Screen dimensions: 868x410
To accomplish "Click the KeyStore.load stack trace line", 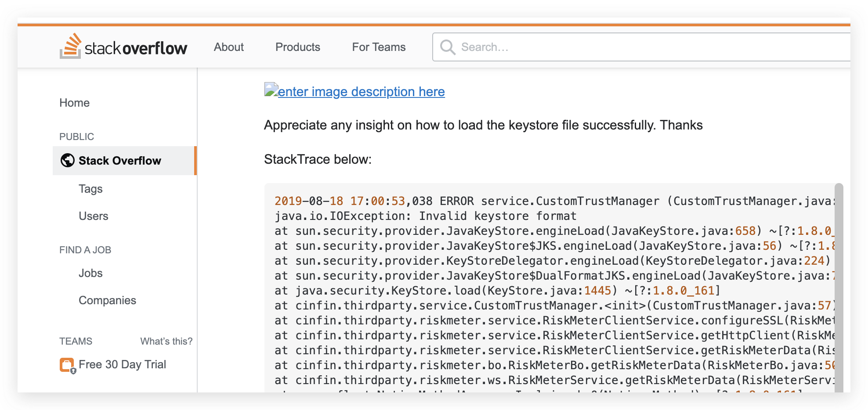I will point(498,291).
